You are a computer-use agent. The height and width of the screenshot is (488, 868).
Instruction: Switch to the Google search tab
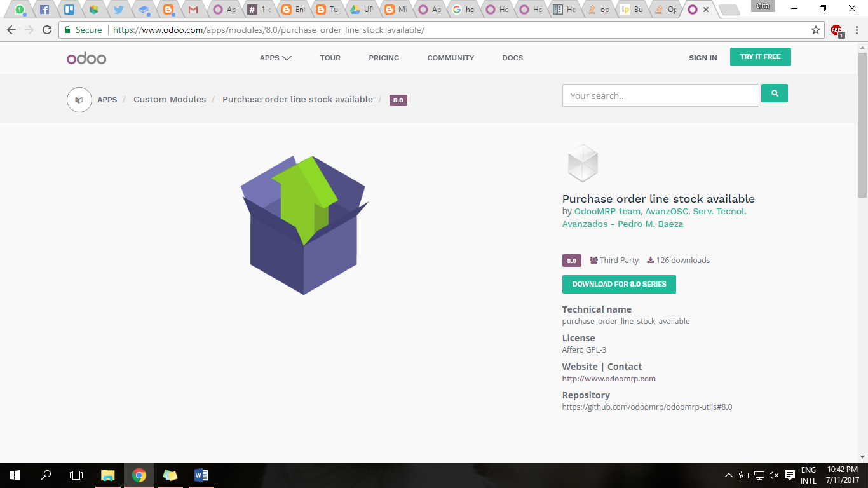(x=463, y=10)
